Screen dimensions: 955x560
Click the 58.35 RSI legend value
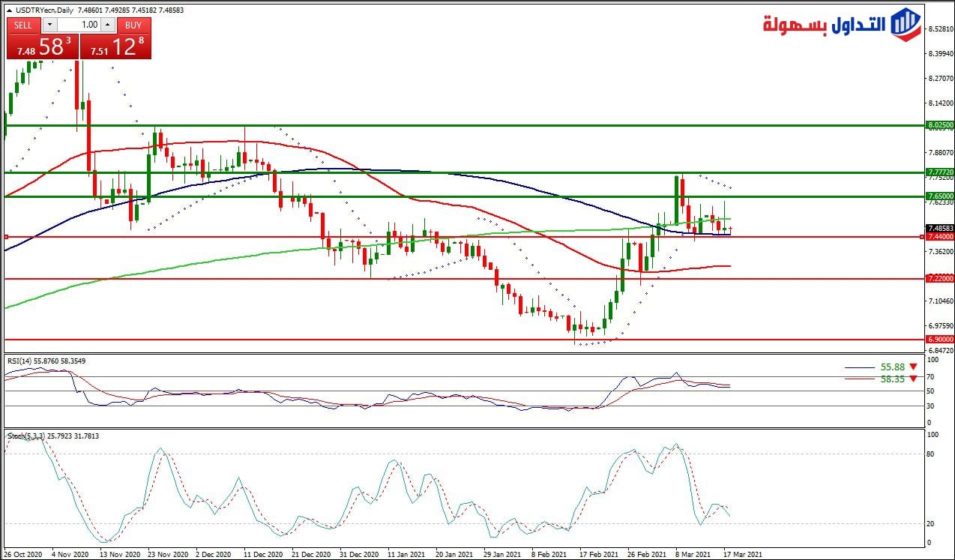[892, 379]
